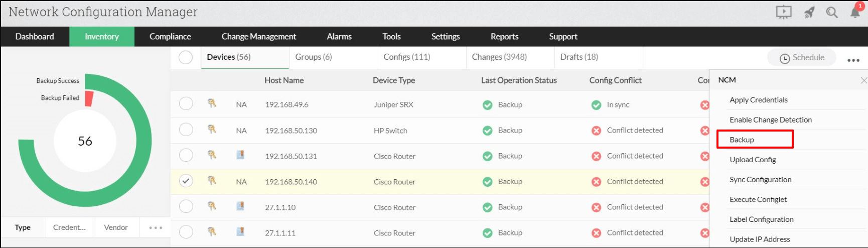Click the presentation screen icon in header
Viewport: 868px width, 248px height.
click(784, 13)
